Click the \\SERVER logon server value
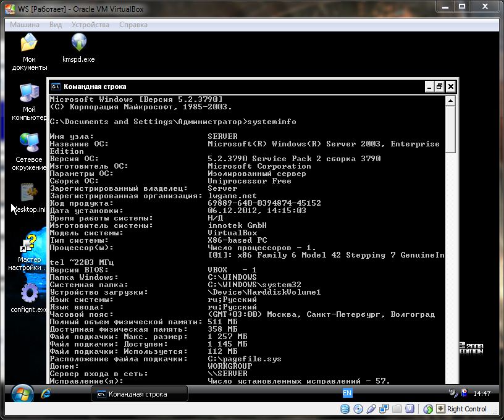This screenshot has width=504, height=420. point(227,374)
